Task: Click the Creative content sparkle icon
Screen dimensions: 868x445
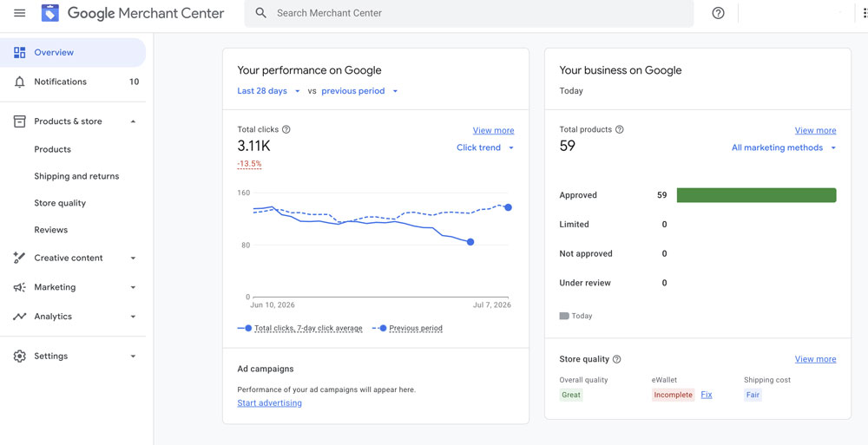Action: (20, 258)
